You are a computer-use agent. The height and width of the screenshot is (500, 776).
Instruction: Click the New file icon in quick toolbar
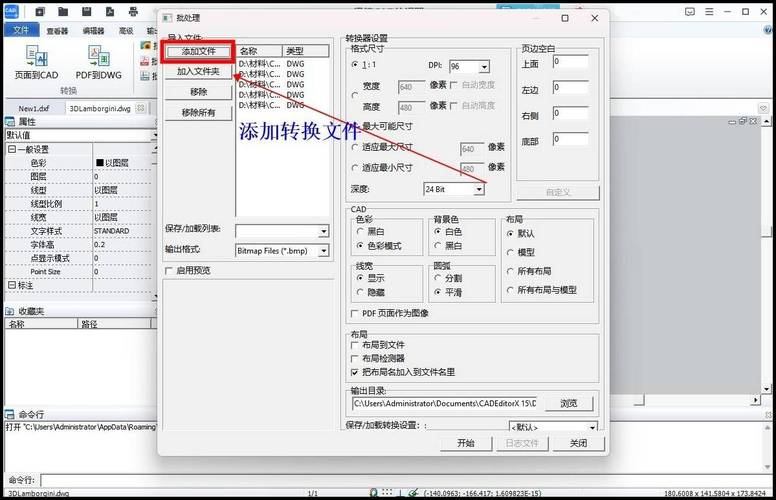coord(40,11)
